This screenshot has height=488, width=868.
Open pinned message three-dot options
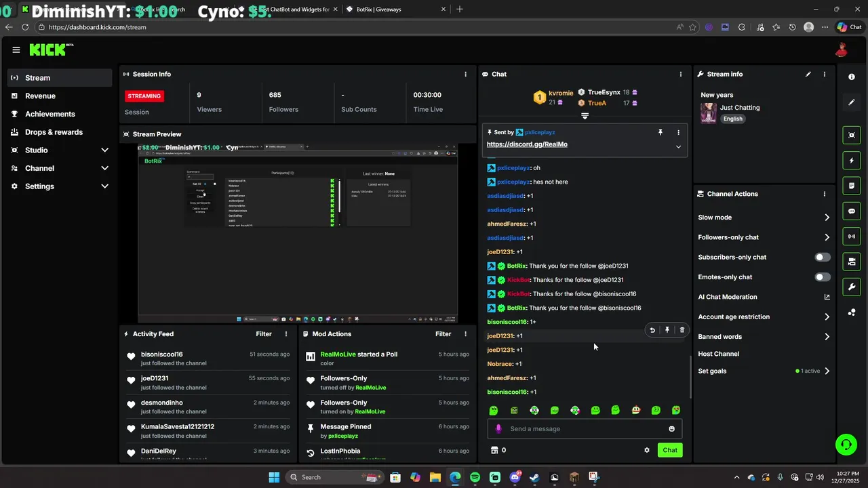[678, 132]
